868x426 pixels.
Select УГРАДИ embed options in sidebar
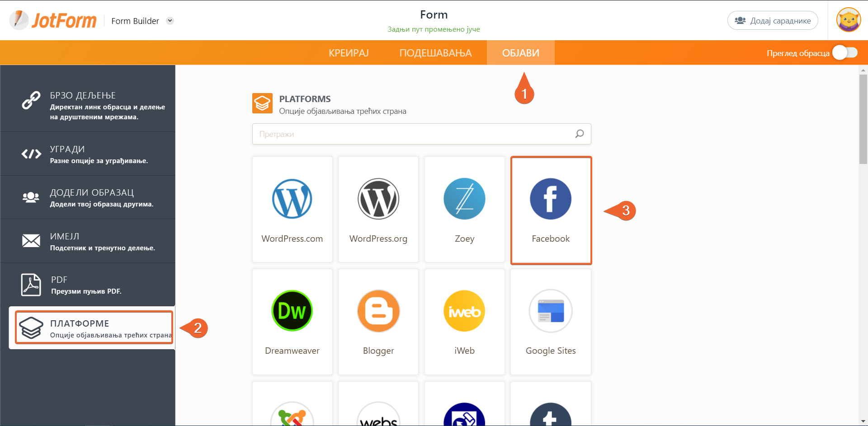click(88, 154)
